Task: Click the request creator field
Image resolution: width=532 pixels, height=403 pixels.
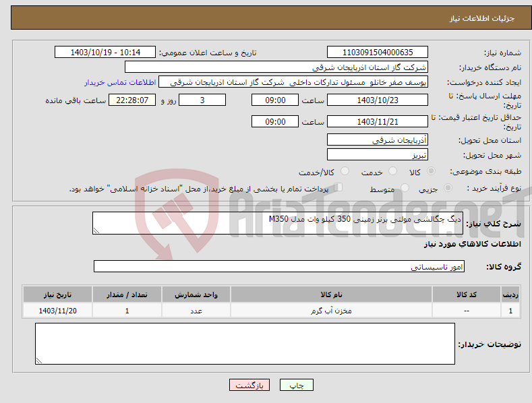Action: click(293, 82)
